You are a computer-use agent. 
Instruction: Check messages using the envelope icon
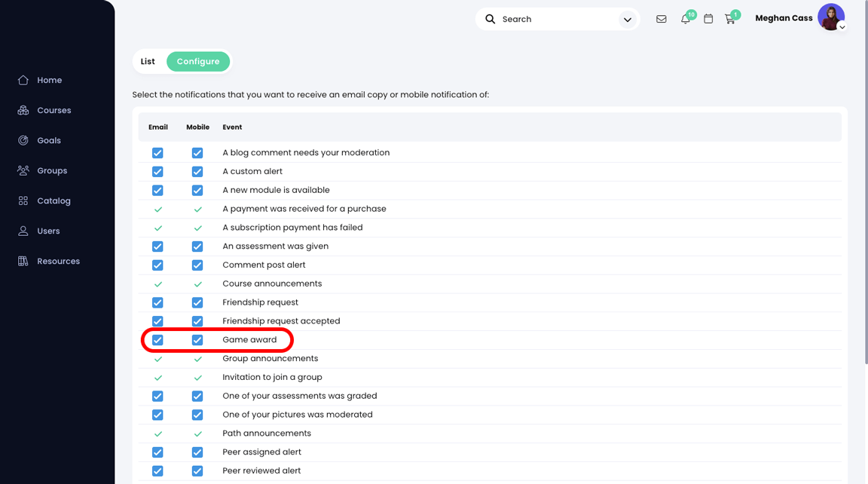[x=661, y=18]
